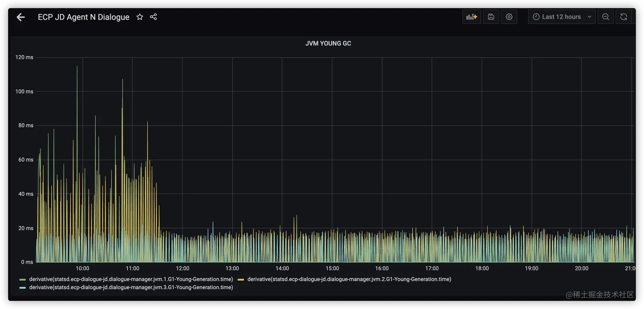Click the 16:00 time axis label
The width and height of the screenshot is (644, 309).
tap(382, 269)
